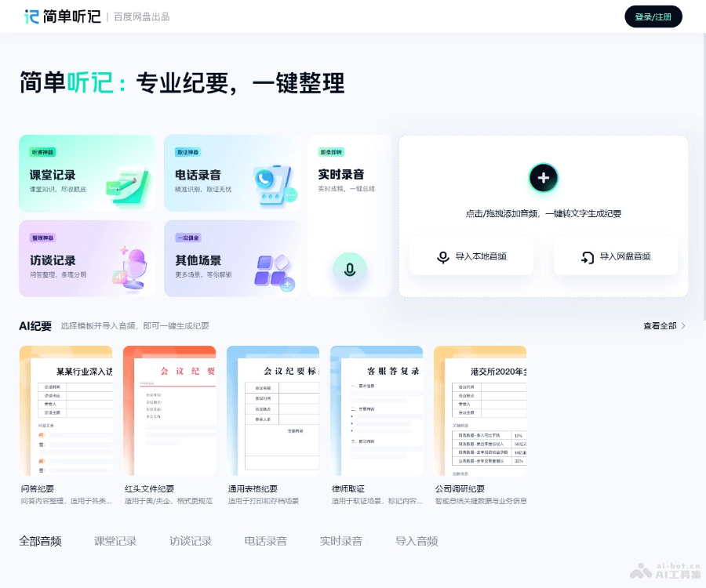Switch to the 导入音频 tab
Image resolution: width=706 pixels, height=588 pixels.
[x=416, y=541]
